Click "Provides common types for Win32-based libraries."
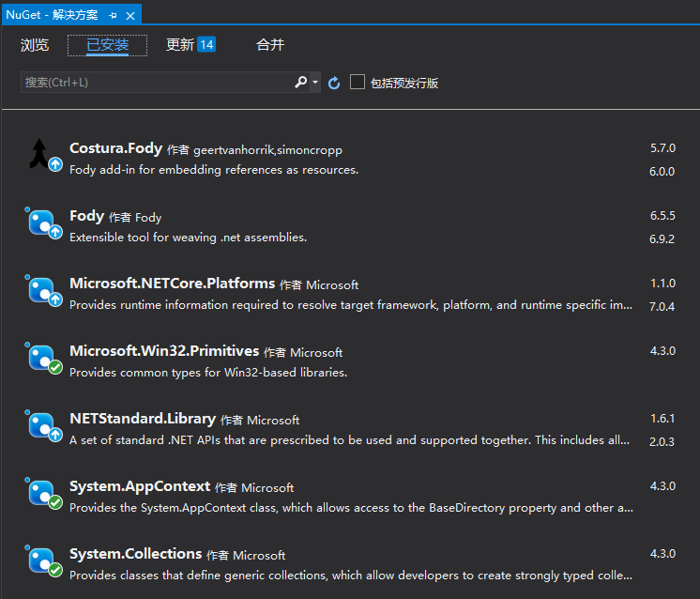 point(208,372)
